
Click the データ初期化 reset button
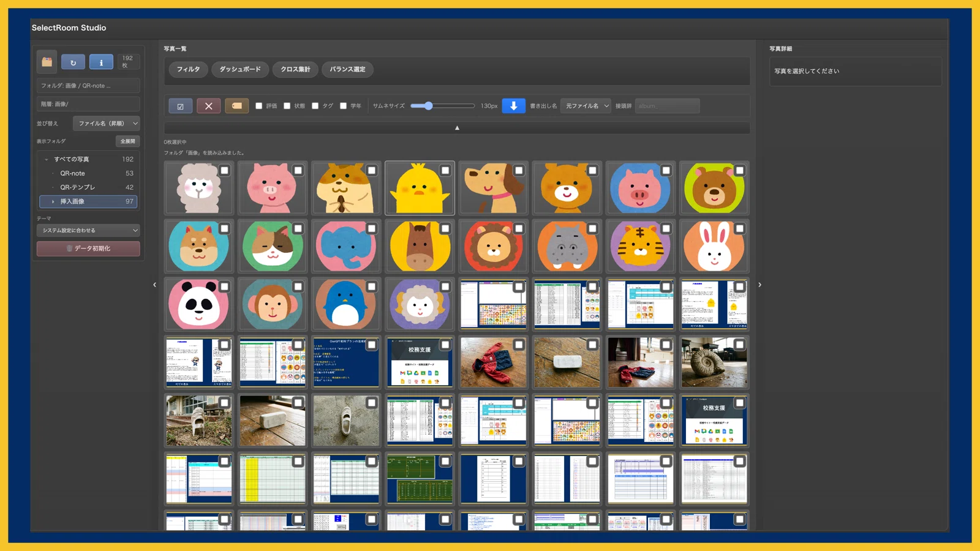(x=88, y=249)
